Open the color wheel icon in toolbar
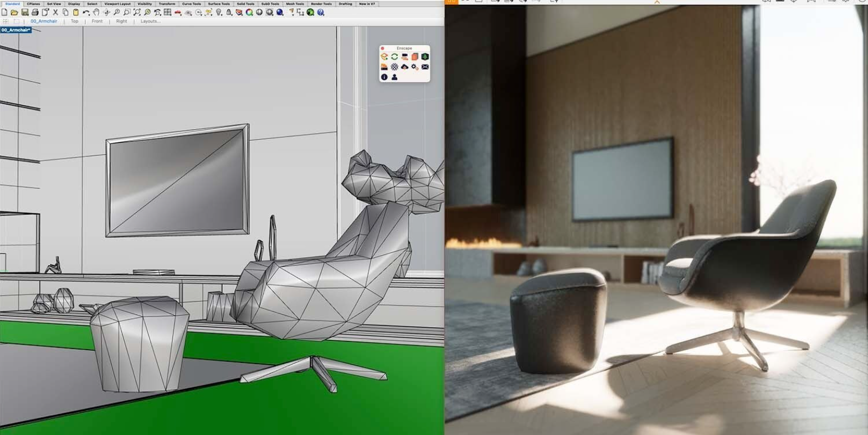The width and height of the screenshot is (868, 435). [249, 12]
